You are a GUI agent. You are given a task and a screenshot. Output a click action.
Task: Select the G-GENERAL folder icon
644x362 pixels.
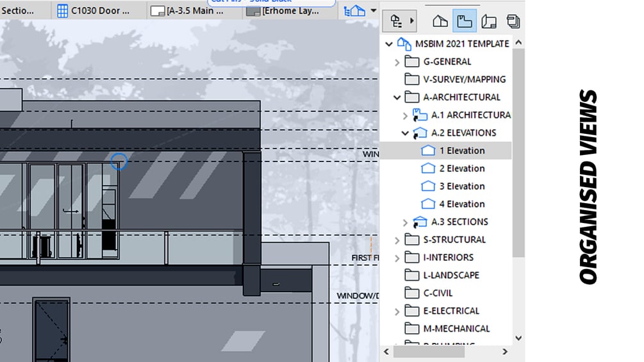point(412,62)
